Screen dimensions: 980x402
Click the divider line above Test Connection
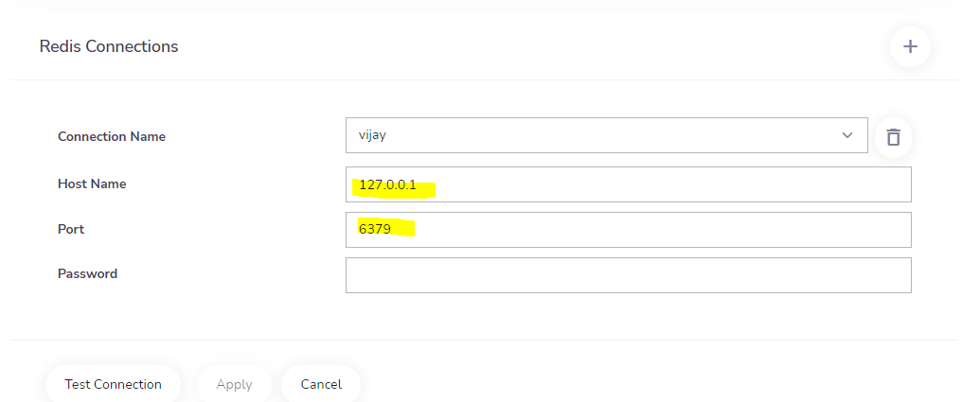[x=485, y=341]
